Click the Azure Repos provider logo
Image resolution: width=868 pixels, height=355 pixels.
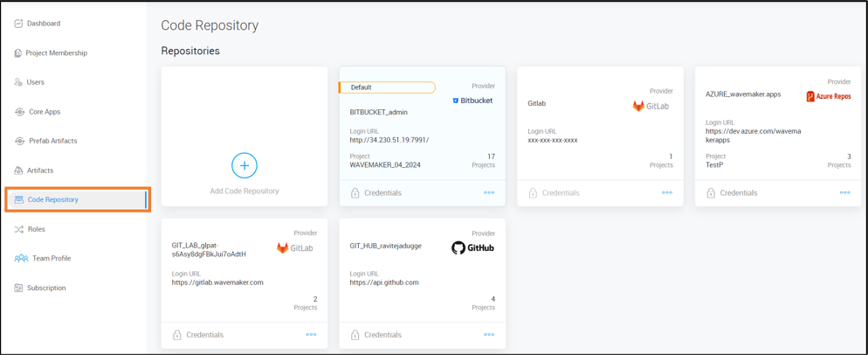(x=829, y=96)
